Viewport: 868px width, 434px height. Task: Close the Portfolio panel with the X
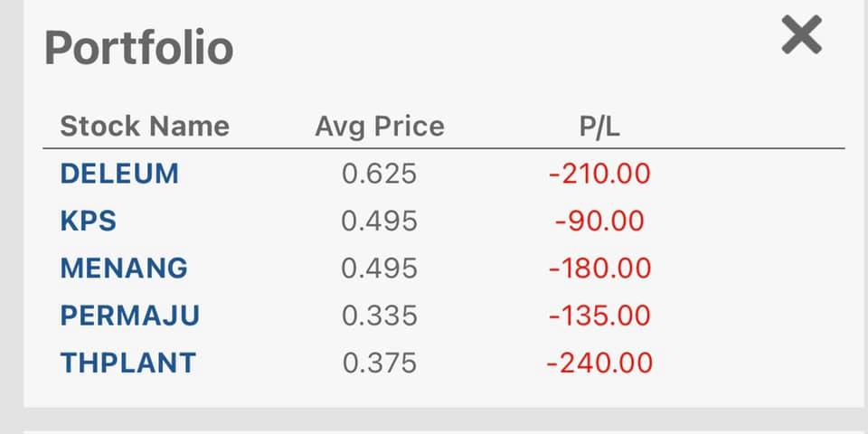[801, 35]
